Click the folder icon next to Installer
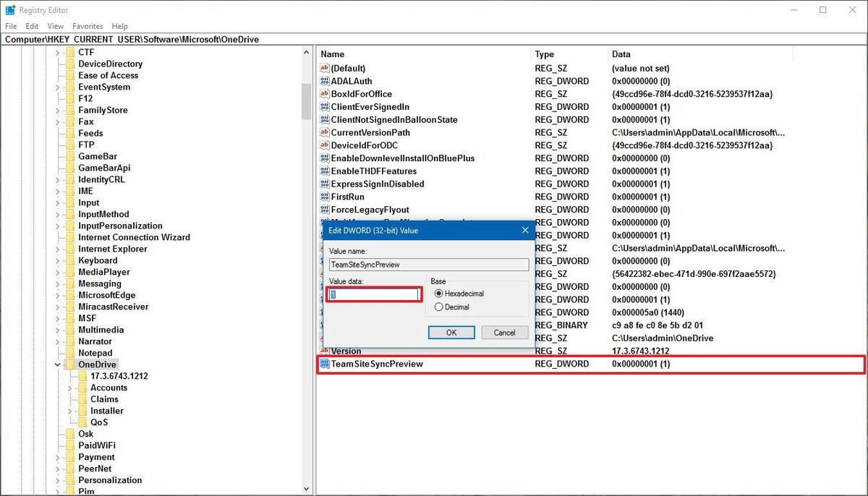The width and height of the screenshot is (868, 496). click(x=82, y=410)
